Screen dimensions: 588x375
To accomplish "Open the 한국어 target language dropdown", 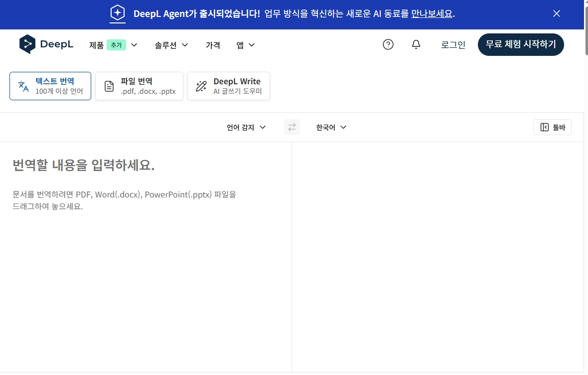I will point(331,127).
